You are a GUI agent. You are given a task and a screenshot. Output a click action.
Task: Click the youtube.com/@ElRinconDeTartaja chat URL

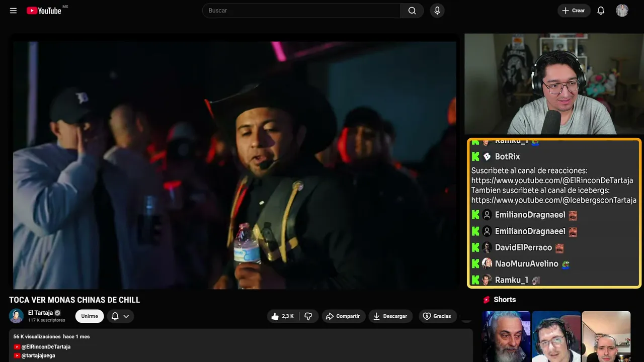tap(552, 180)
